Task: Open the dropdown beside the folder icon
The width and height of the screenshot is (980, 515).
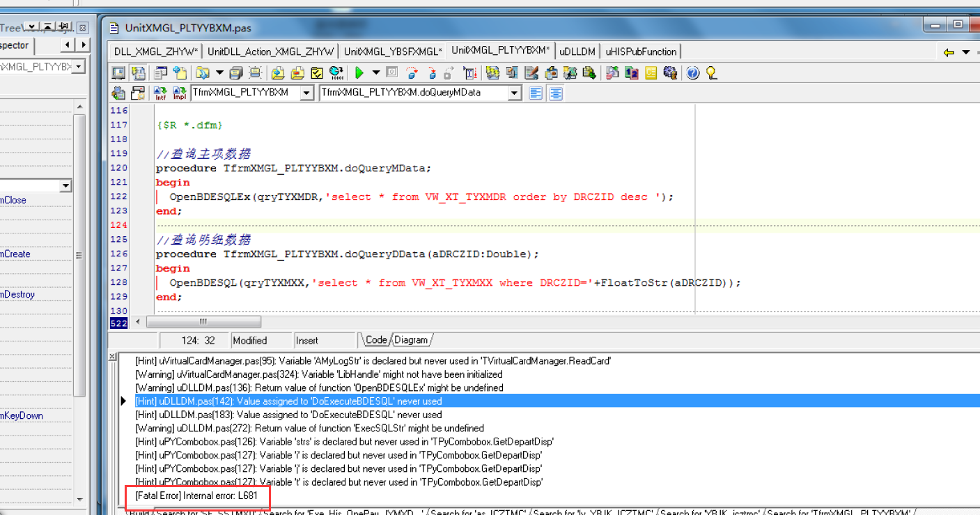Action: point(219,72)
